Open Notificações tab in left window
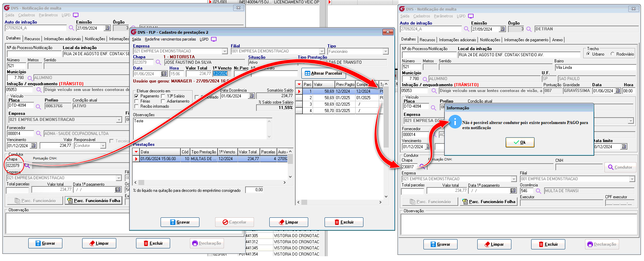 click(x=95, y=39)
